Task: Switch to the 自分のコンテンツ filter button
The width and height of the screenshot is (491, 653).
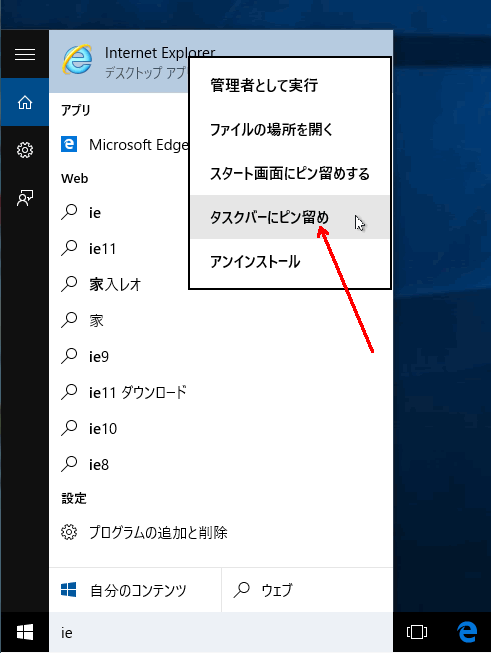Action: 135,590
